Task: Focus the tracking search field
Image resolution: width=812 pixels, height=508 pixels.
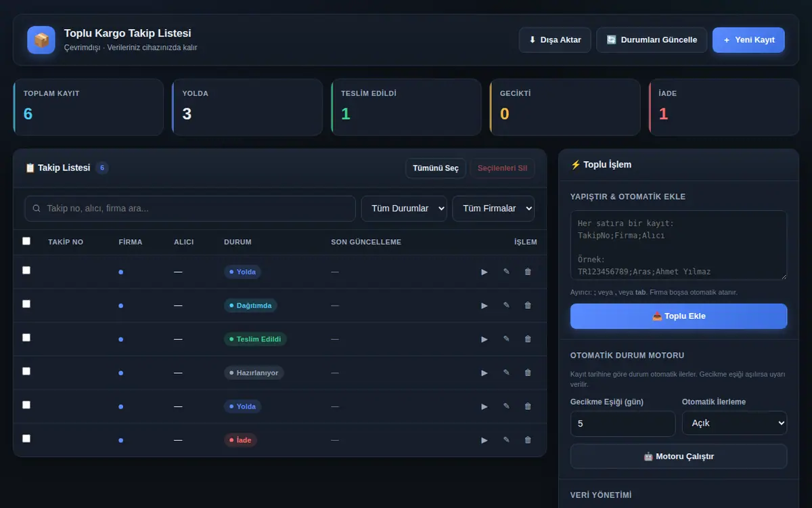Action: click(x=190, y=209)
